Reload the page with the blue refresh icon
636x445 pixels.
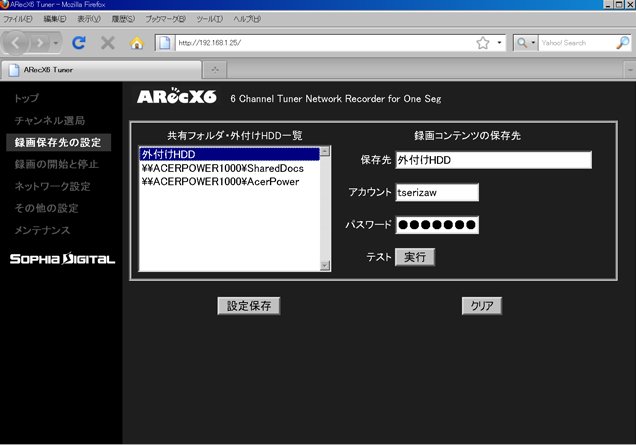click(x=79, y=43)
